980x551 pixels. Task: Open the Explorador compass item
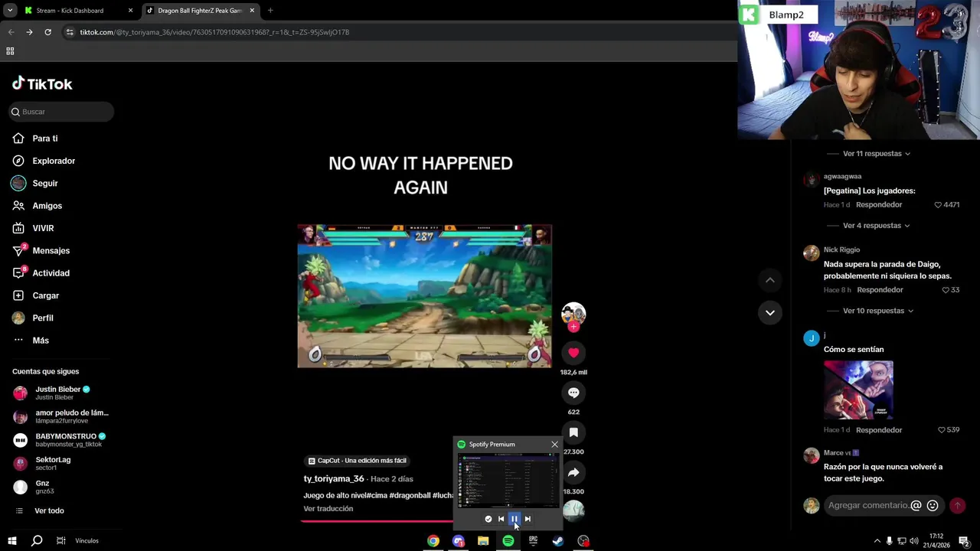[x=44, y=161]
